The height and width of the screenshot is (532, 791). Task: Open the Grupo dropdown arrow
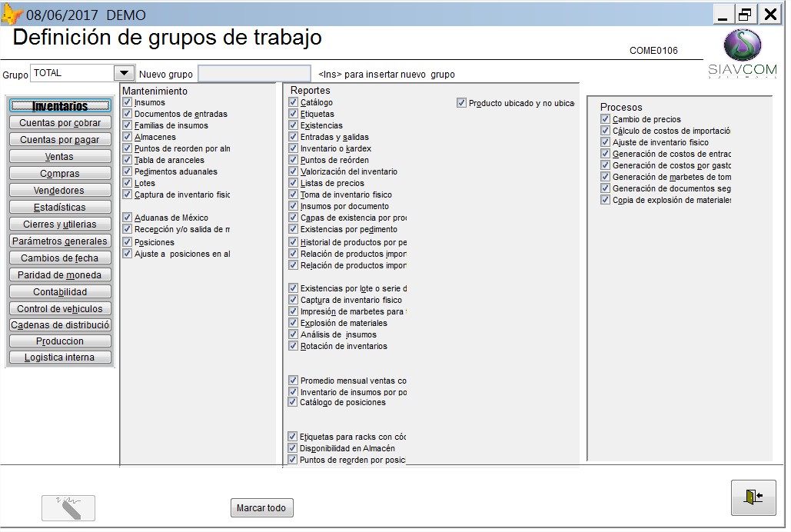pos(124,73)
